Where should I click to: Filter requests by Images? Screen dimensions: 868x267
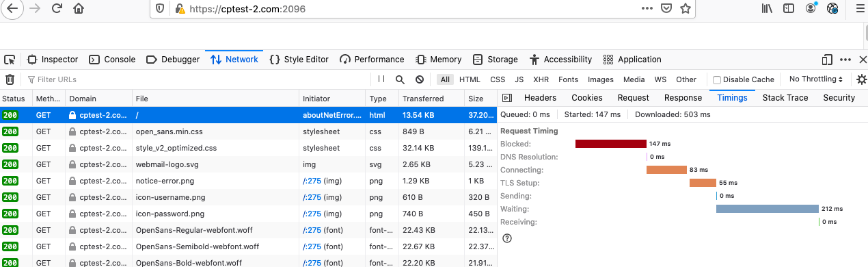click(x=601, y=79)
